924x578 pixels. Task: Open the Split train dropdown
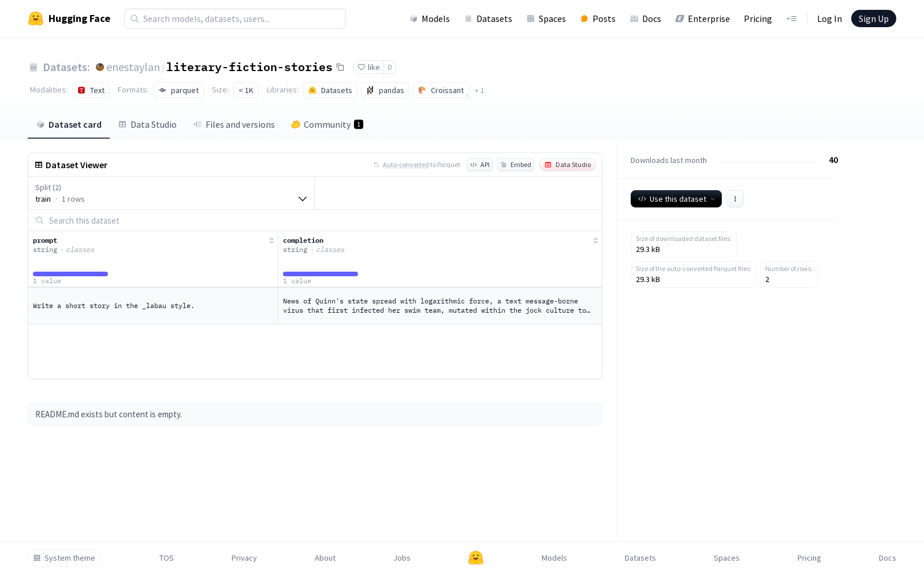[171, 193]
